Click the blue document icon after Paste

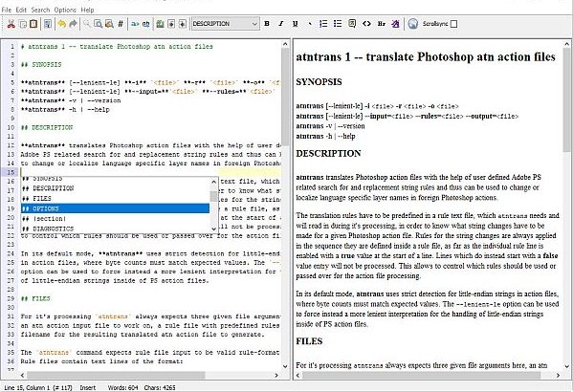point(48,24)
